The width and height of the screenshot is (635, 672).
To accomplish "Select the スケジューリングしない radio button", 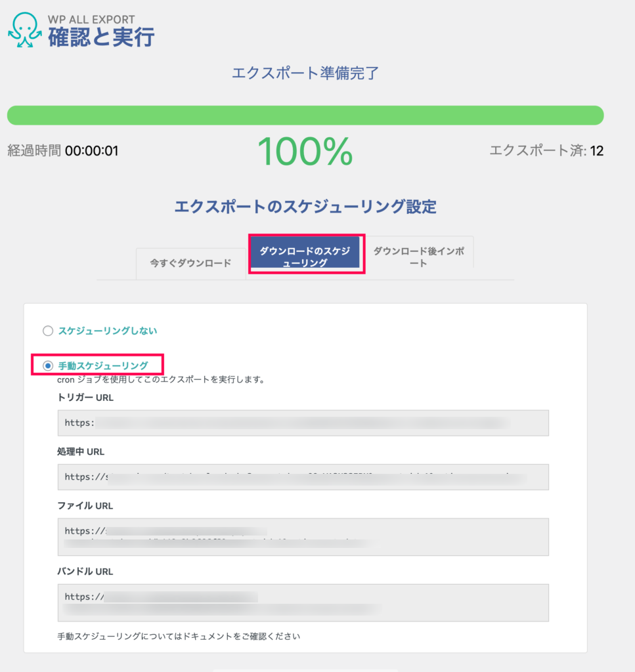I will (x=47, y=331).
